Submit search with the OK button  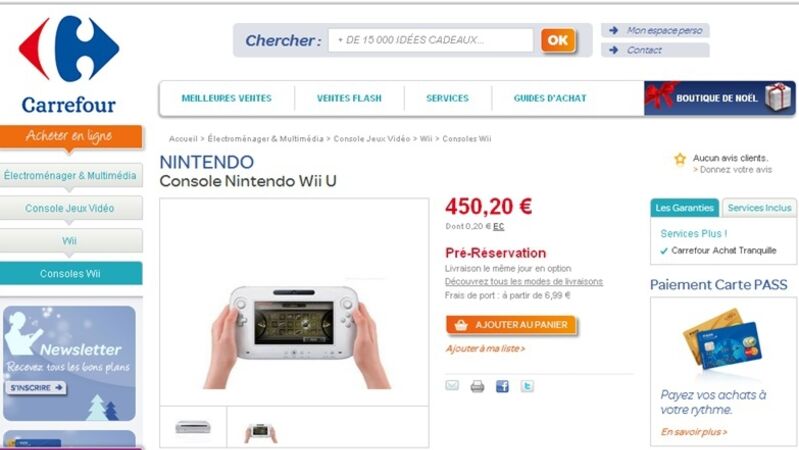tap(558, 40)
